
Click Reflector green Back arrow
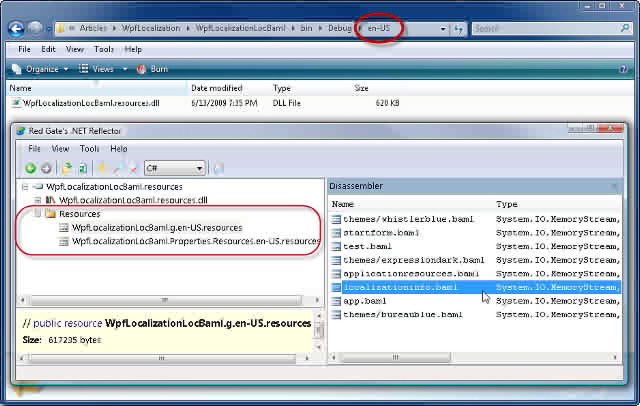click(30, 168)
